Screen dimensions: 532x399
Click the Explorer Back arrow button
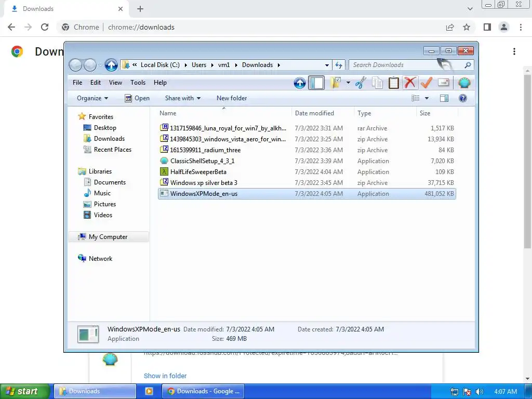[75, 65]
